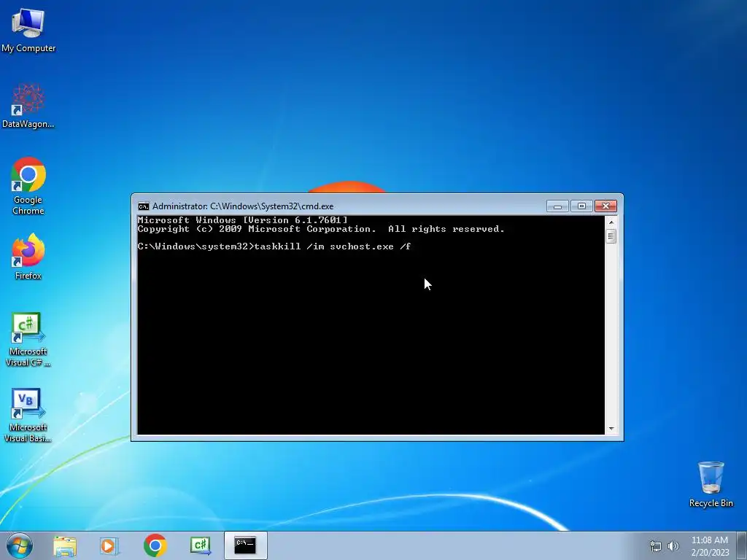Click the Microsoft Windows version line
This screenshot has height=560, width=747.
242,220
